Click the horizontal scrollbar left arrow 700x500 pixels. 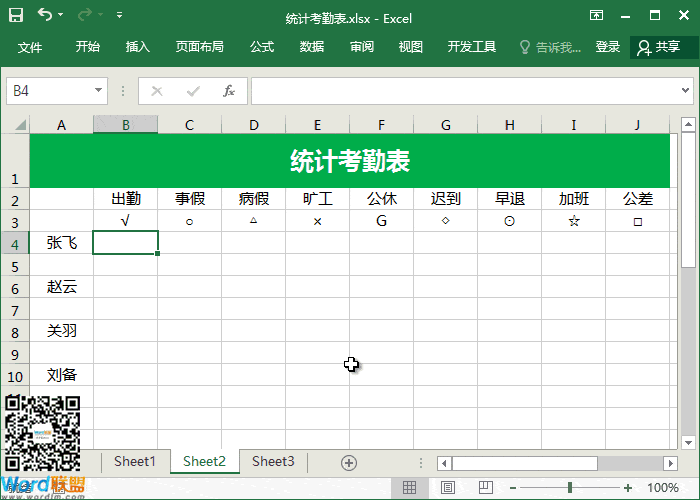444,463
